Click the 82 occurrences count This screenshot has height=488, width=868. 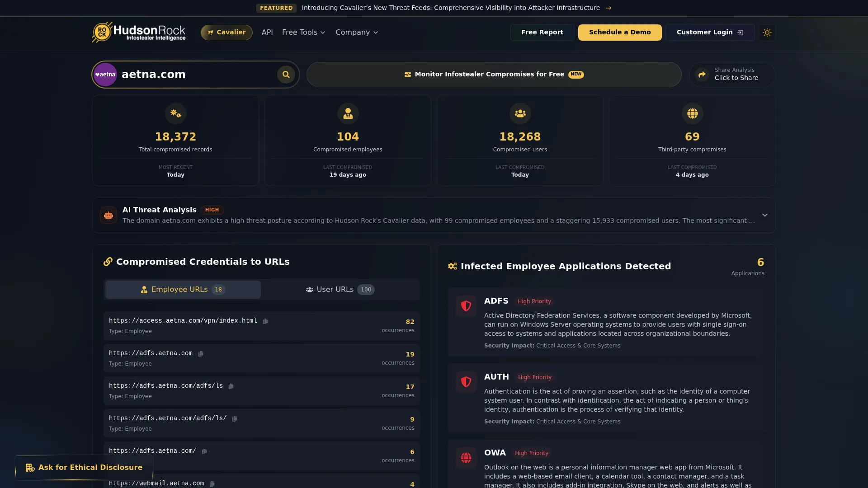[x=410, y=322]
